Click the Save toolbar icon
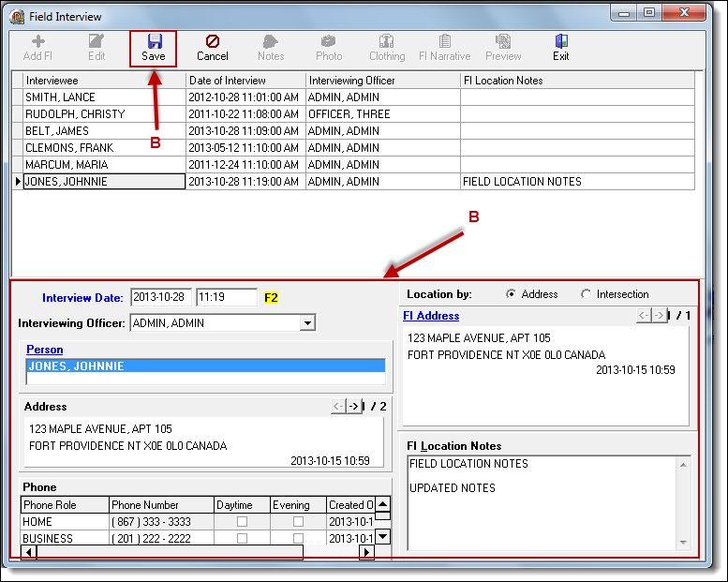The image size is (728, 582). click(154, 47)
